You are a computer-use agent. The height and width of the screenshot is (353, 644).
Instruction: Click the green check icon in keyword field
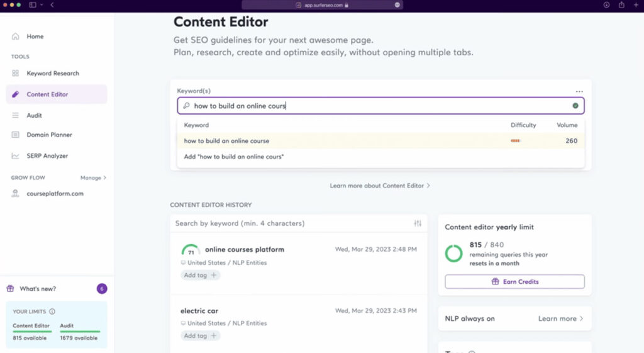pos(575,106)
